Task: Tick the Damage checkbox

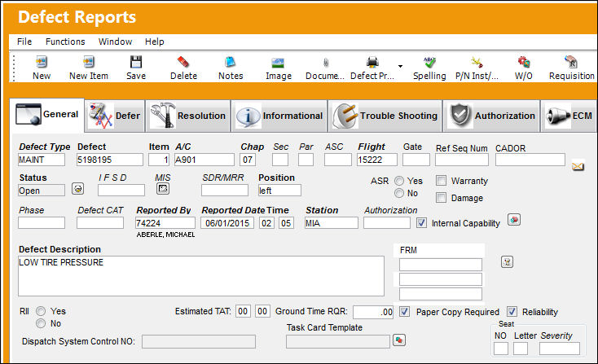Action: [x=441, y=197]
